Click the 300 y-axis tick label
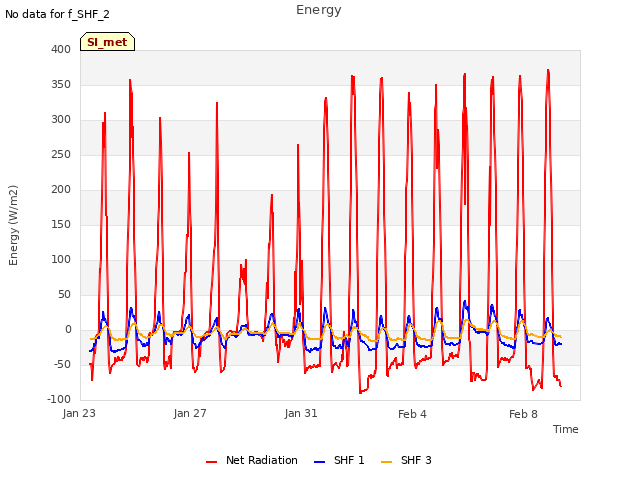 pyautogui.click(x=61, y=120)
